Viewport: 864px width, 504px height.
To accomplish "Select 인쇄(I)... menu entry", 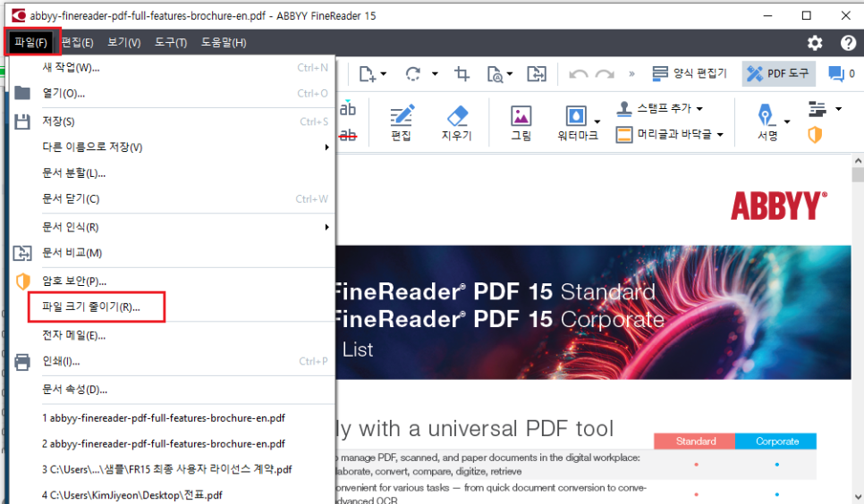I will coord(172,361).
